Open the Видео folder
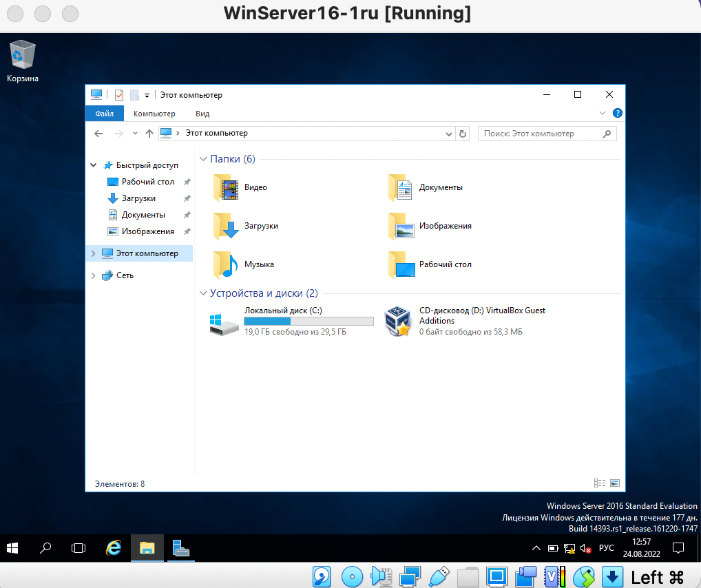 (x=240, y=187)
